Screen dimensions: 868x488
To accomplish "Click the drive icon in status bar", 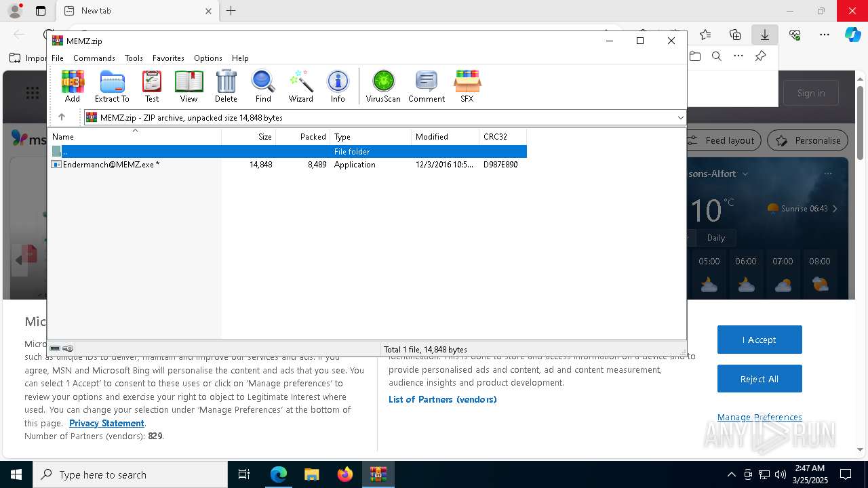I will point(55,348).
